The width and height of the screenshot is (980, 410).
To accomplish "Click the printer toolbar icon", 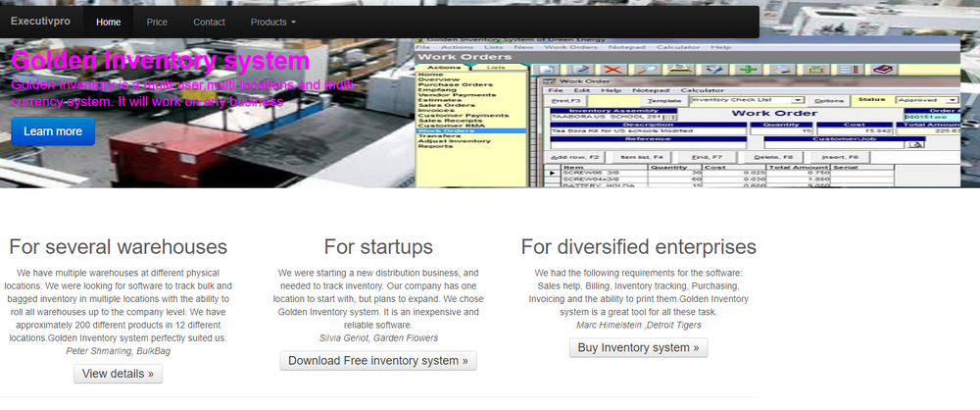I will (x=781, y=70).
